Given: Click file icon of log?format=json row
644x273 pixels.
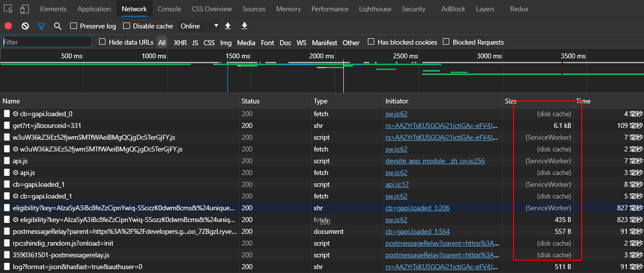Looking at the screenshot, I should [x=7, y=267].
